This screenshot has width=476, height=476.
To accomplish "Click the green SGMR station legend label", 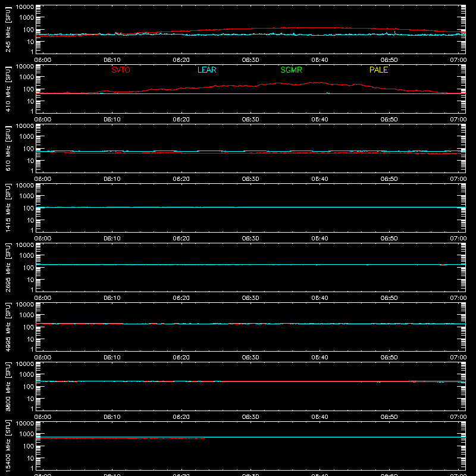I will [x=291, y=70].
